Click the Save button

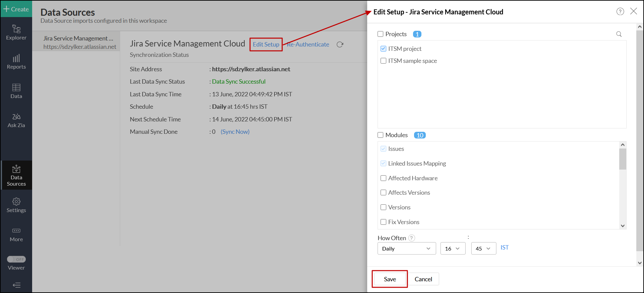click(x=390, y=279)
